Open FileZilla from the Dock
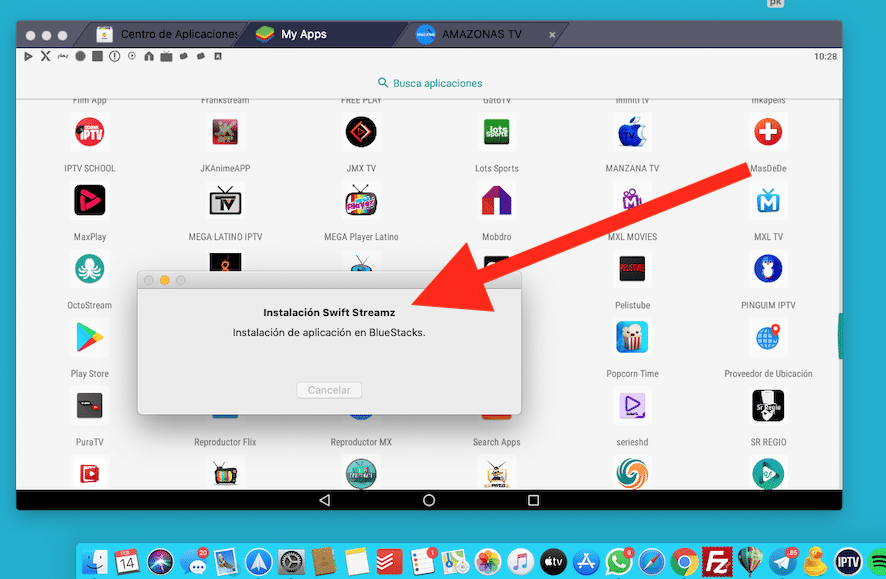This screenshot has width=886, height=579. (x=717, y=562)
